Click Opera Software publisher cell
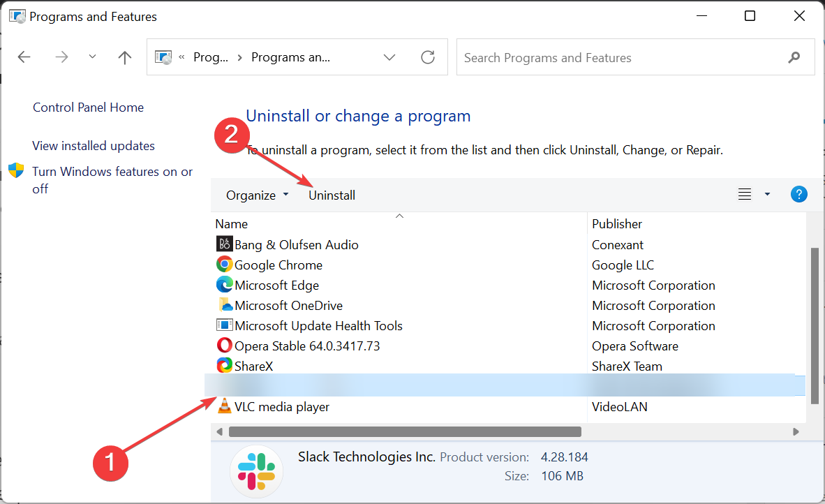Image resolution: width=825 pixels, height=504 pixels. click(x=635, y=346)
